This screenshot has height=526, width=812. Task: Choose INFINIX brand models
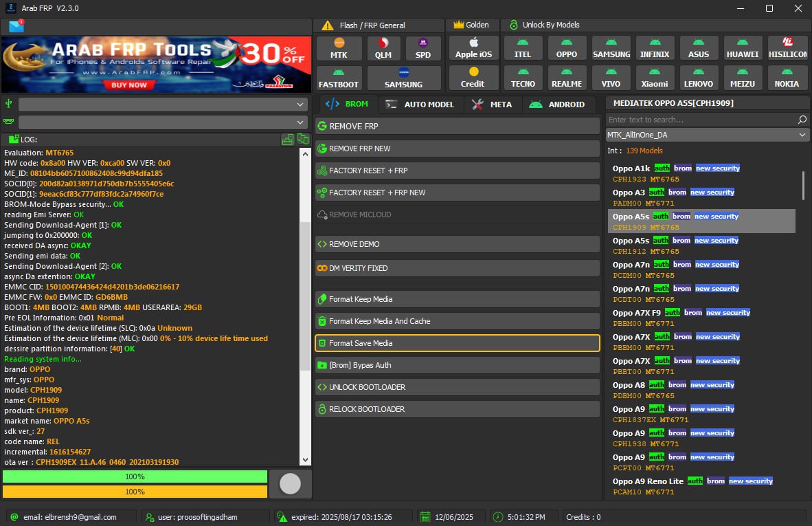[655, 47]
